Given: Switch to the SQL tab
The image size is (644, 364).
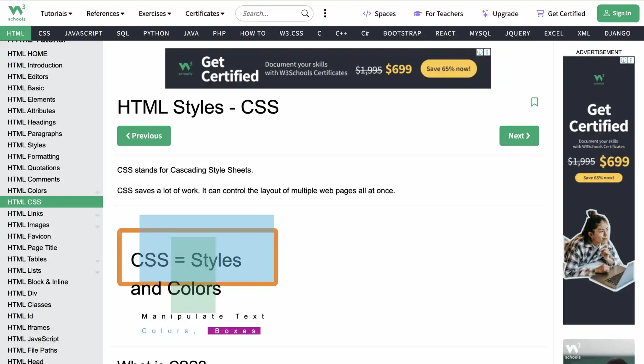Looking at the screenshot, I should (x=123, y=33).
